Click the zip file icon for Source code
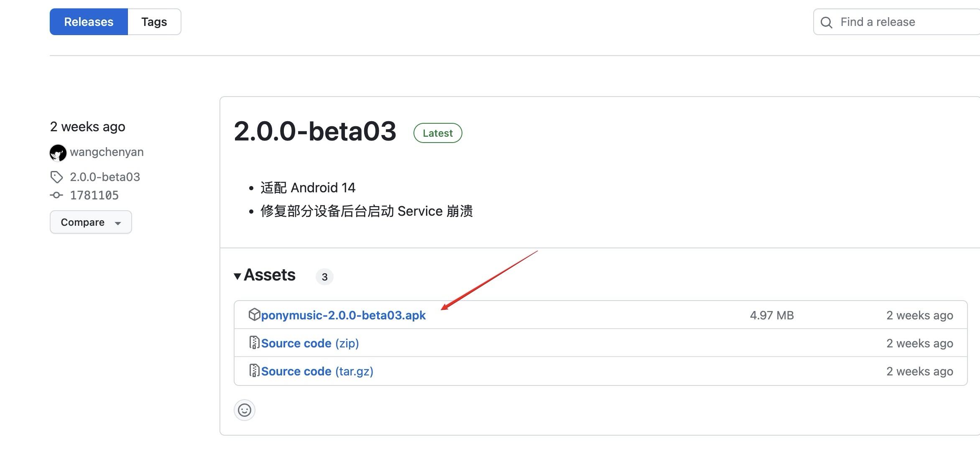The image size is (980, 449). (254, 342)
